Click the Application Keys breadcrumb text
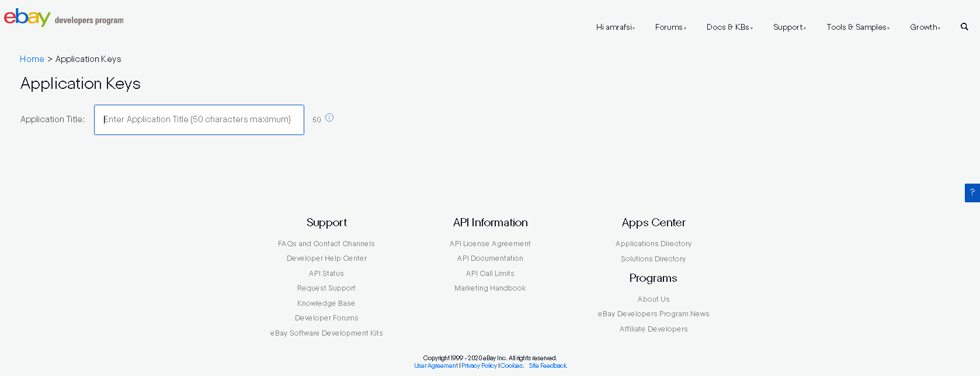Viewport: 980px width, 376px height. tap(88, 59)
